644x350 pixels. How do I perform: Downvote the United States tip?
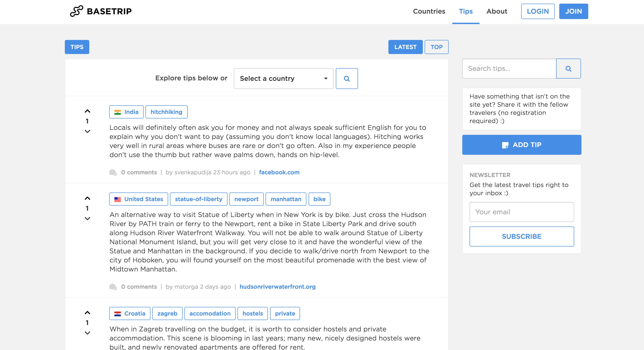pyautogui.click(x=87, y=219)
